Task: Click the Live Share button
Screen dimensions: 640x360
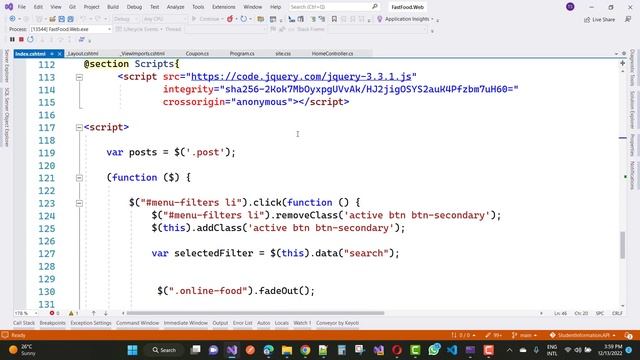Action: point(599,20)
